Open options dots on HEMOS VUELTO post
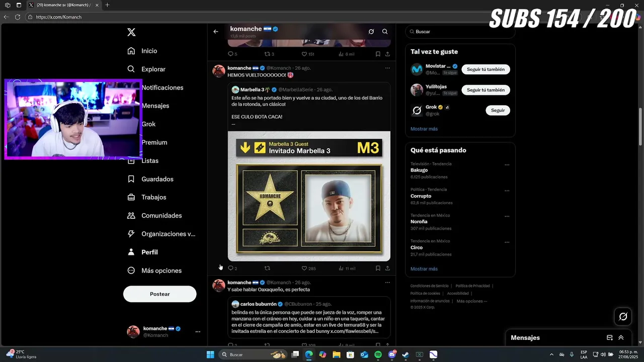 [387, 68]
